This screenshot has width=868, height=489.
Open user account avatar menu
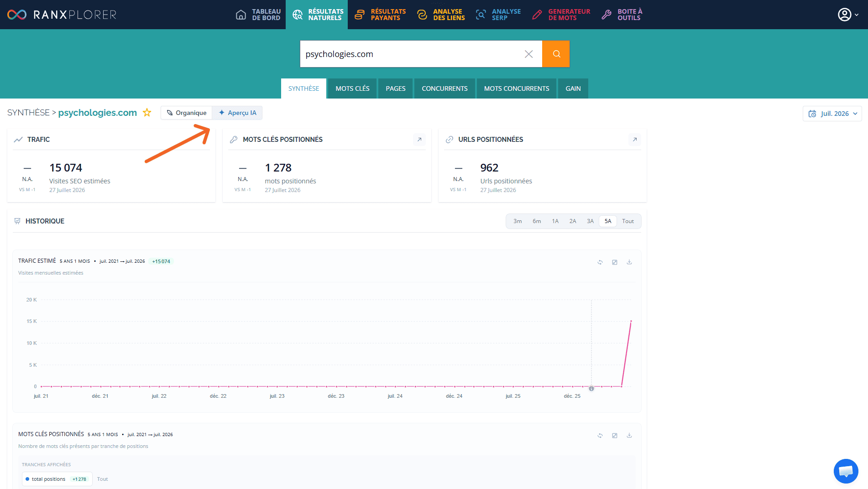[x=848, y=15]
